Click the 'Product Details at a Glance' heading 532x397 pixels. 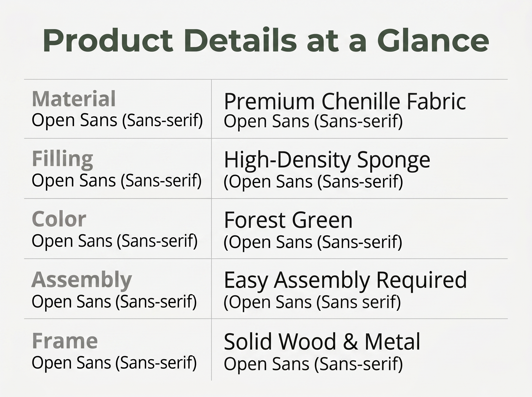coord(266,40)
